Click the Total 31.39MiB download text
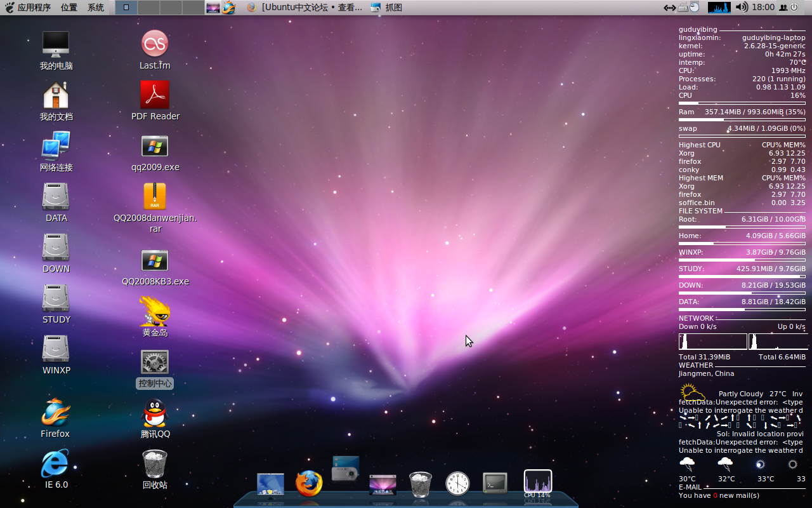Viewport: 812px width, 508px height. tap(704, 357)
